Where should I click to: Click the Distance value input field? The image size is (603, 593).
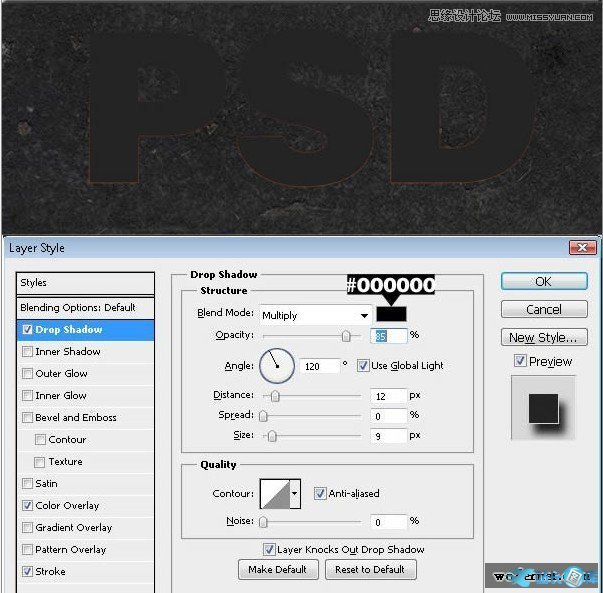(x=389, y=396)
